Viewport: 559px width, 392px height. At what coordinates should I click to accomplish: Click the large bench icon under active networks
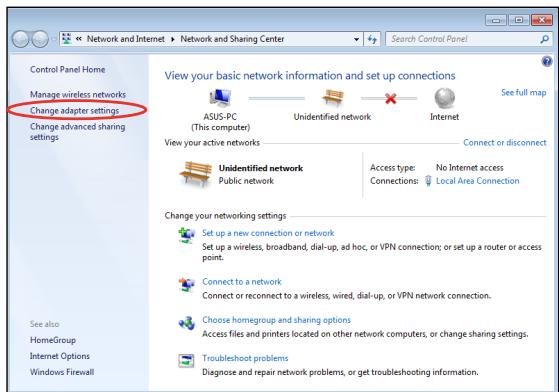click(x=196, y=174)
